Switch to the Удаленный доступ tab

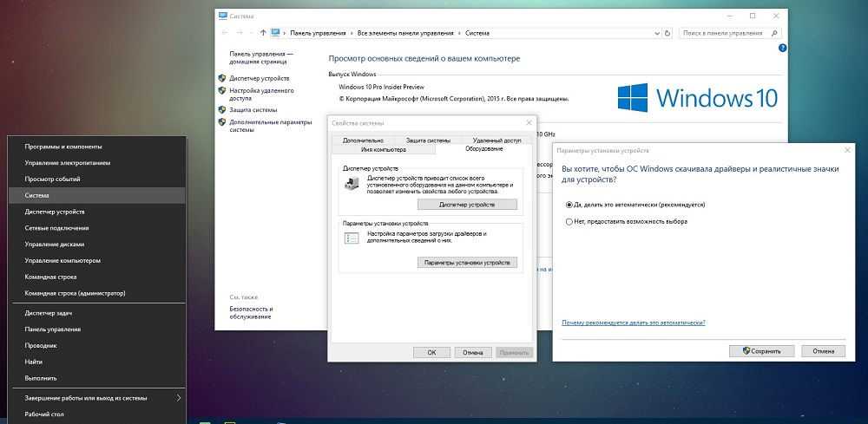(x=496, y=140)
